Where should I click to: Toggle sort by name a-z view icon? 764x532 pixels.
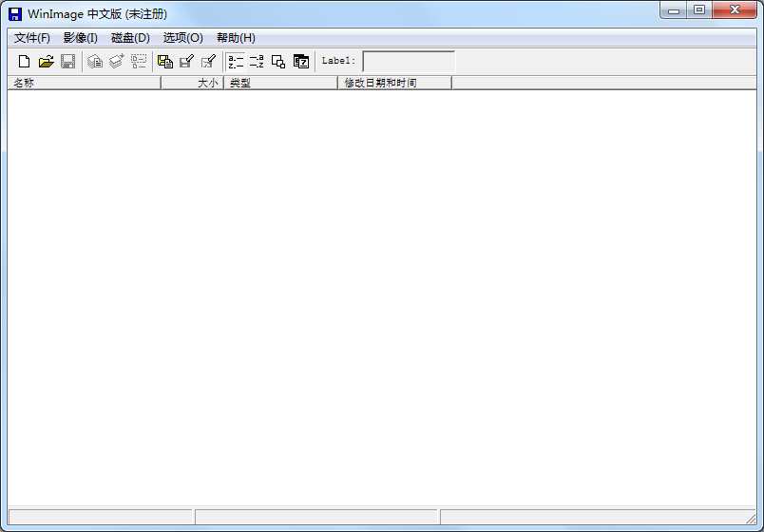click(236, 62)
